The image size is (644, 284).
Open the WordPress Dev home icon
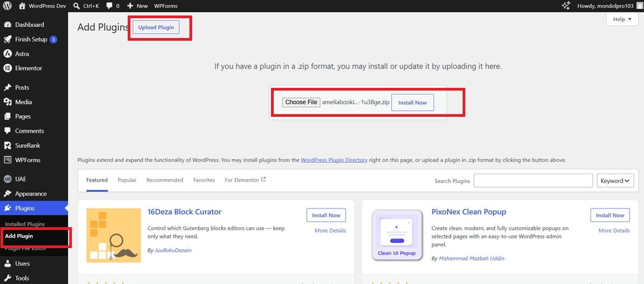pyautogui.click(x=22, y=6)
